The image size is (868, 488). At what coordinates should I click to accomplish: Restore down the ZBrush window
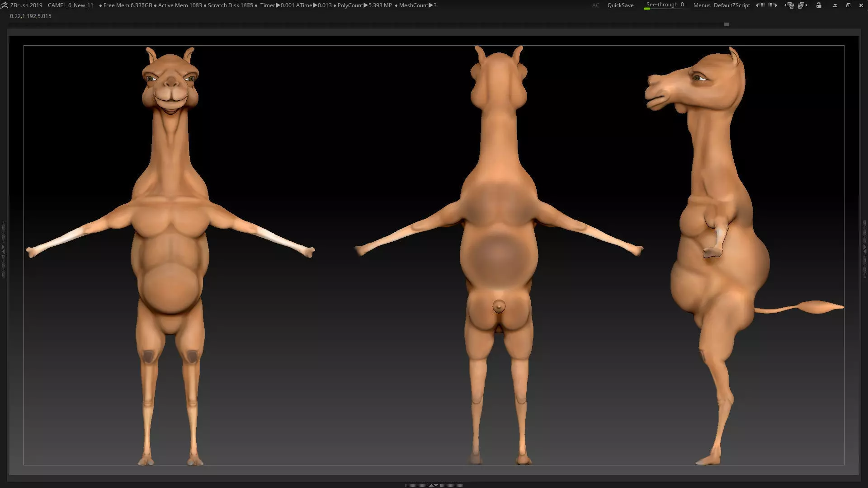(848, 5)
